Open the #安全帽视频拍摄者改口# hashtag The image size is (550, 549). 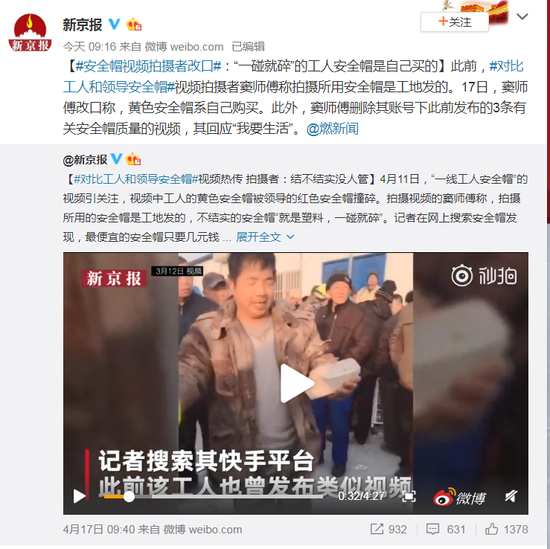click(148, 66)
